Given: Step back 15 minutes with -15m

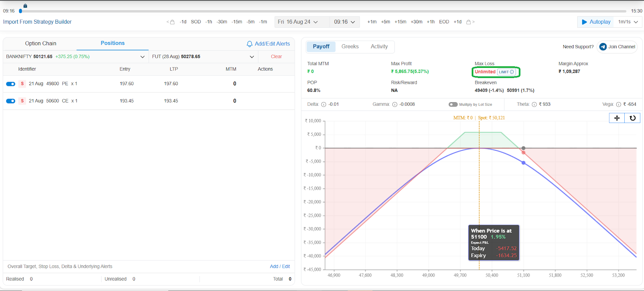Looking at the screenshot, I should point(237,22).
